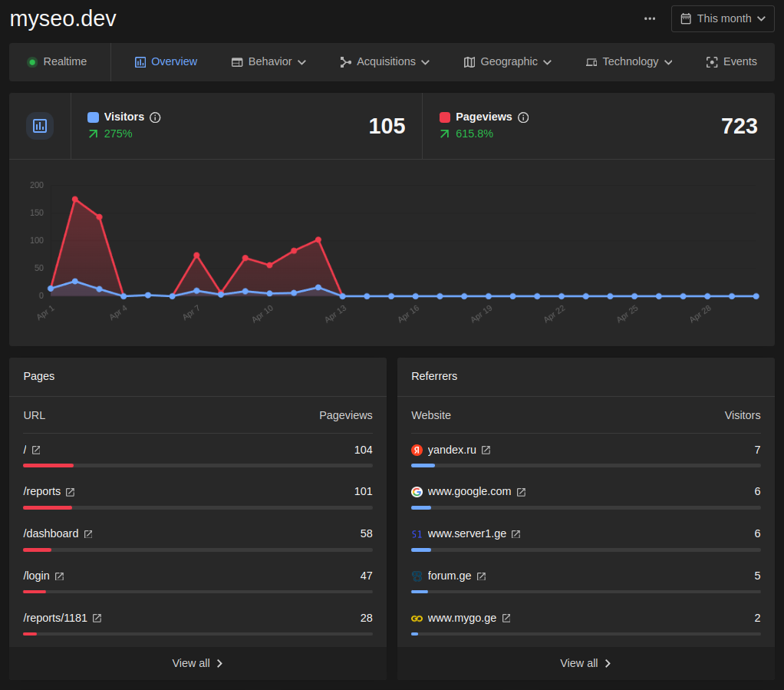784x690 pixels.
Task: Toggle the Visitors series in chart
Action: pyautogui.click(x=93, y=117)
